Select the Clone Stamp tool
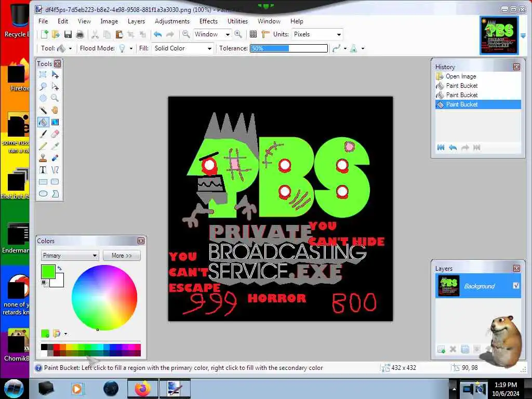The image size is (532, 399). tap(43, 158)
